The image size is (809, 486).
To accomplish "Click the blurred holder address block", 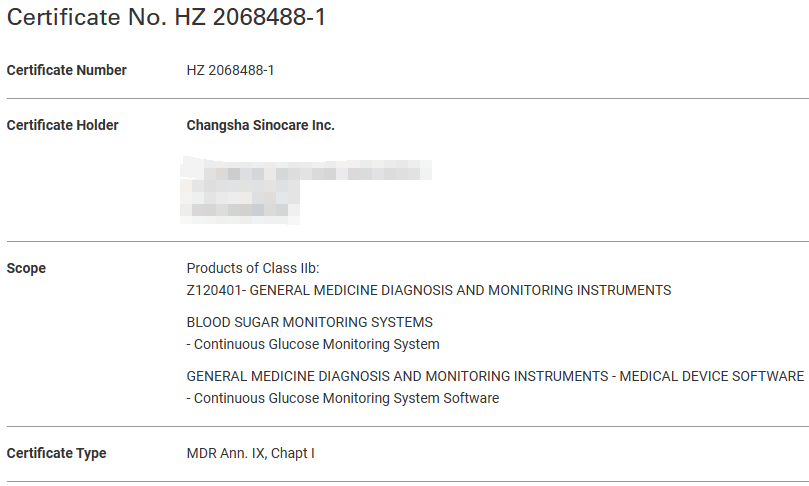I will [305, 190].
